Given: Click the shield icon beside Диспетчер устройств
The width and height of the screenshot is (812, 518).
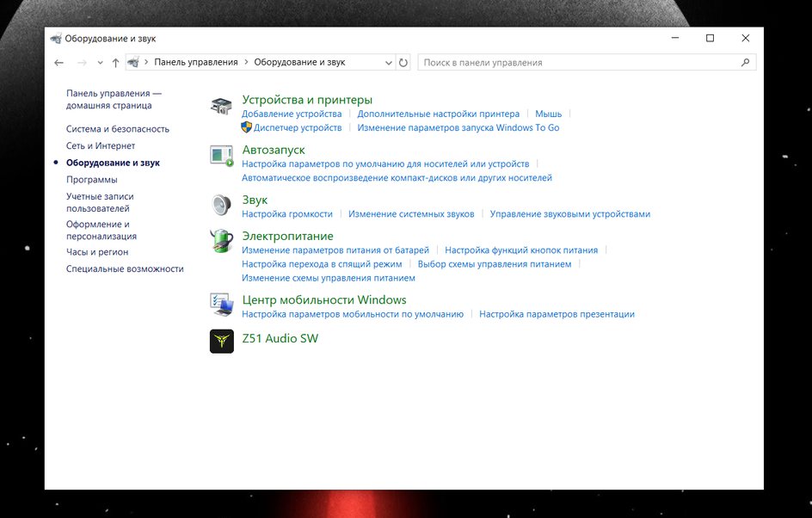Looking at the screenshot, I should (247, 127).
